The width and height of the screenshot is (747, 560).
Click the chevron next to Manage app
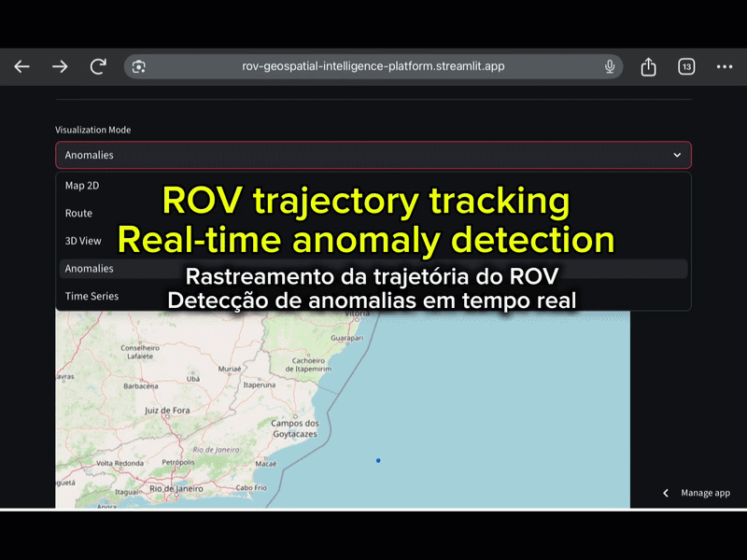tap(665, 493)
